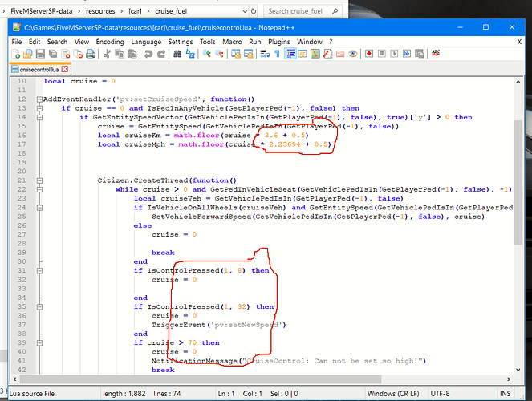
Task: Cut selection with the scissors icon
Action: tap(107, 54)
